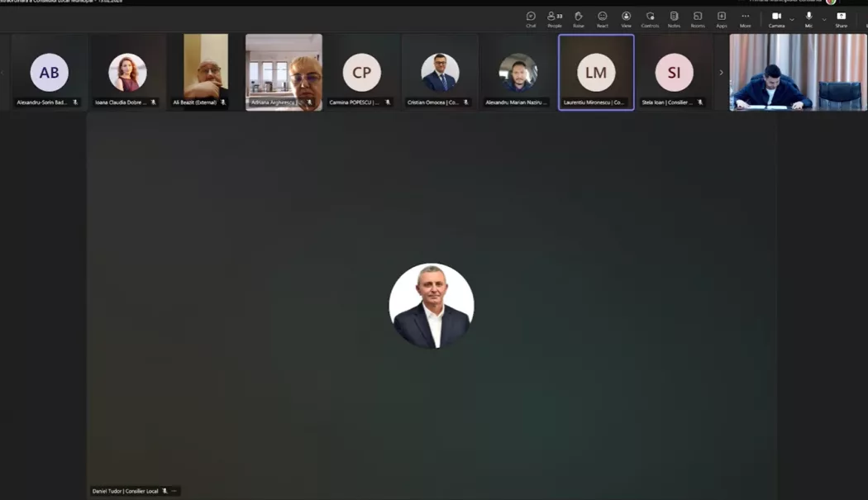
Task: Go to next page of participant tiles
Action: click(721, 73)
